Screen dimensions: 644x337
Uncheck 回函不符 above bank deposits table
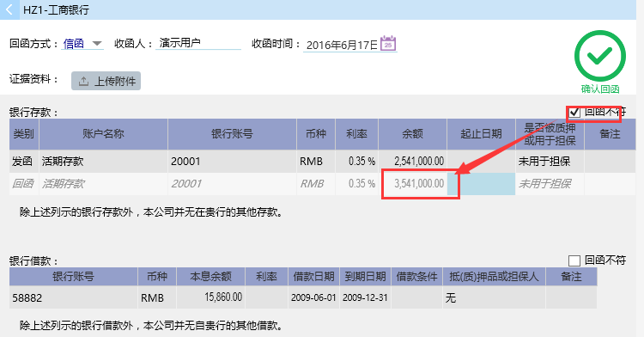click(574, 113)
